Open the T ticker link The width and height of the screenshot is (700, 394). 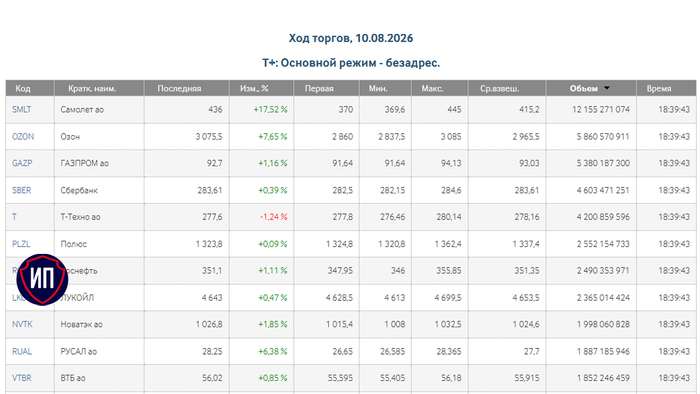point(14,217)
